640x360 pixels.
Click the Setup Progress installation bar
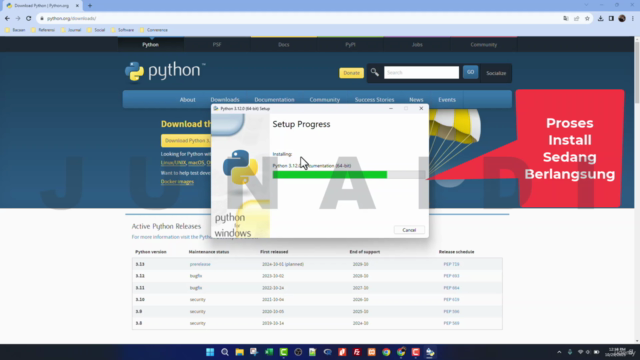click(349, 175)
